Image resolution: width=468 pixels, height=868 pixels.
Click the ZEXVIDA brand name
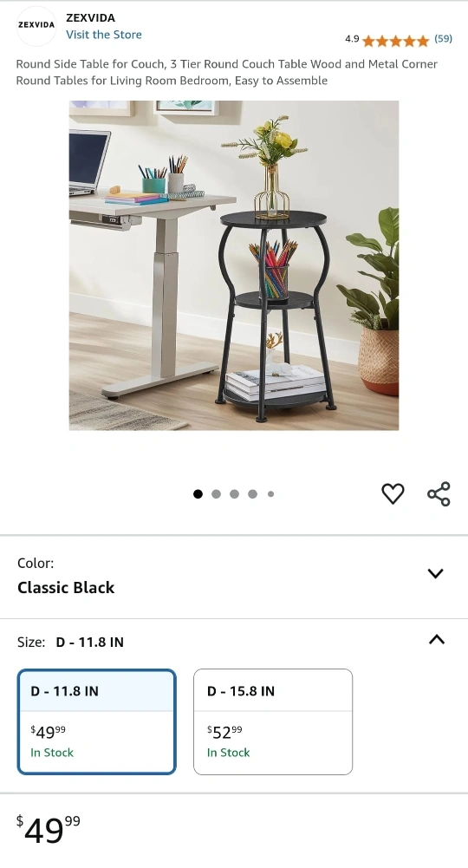(91, 17)
